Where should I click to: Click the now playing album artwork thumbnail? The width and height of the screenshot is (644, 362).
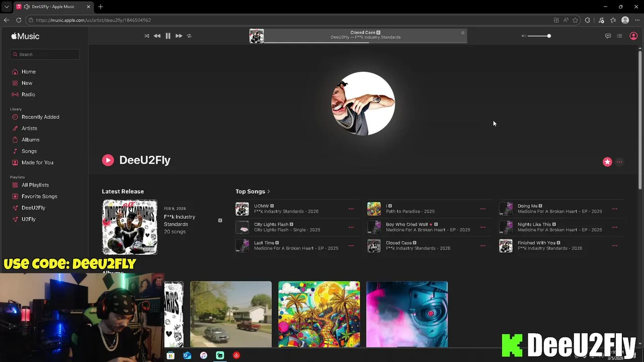coord(257,36)
